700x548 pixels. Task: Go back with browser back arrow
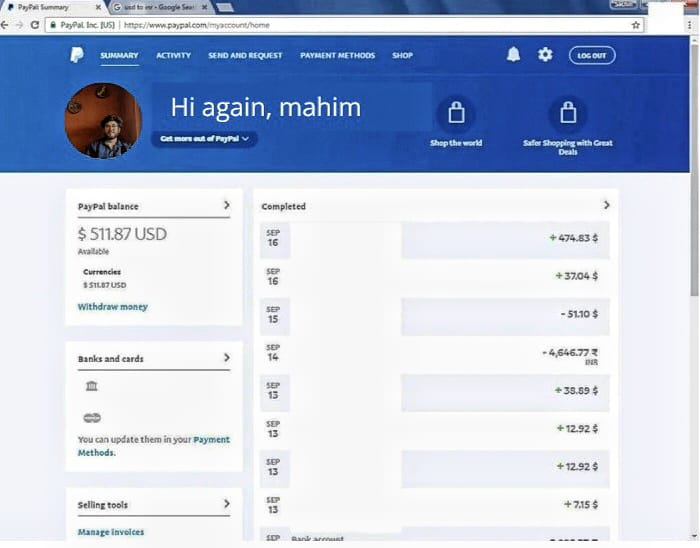coord(4,25)
